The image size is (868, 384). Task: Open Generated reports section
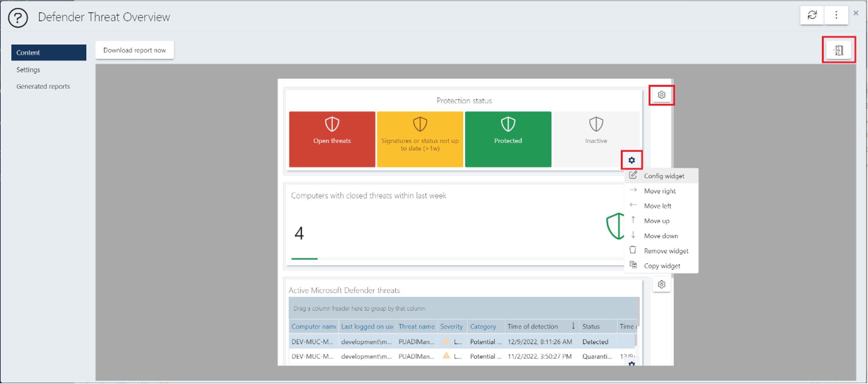pos(43,87)
